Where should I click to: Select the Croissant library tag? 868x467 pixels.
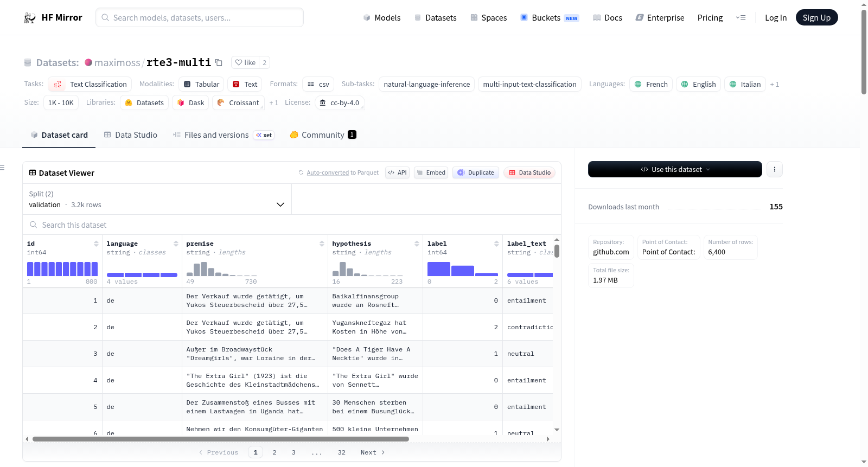[238, 103]
